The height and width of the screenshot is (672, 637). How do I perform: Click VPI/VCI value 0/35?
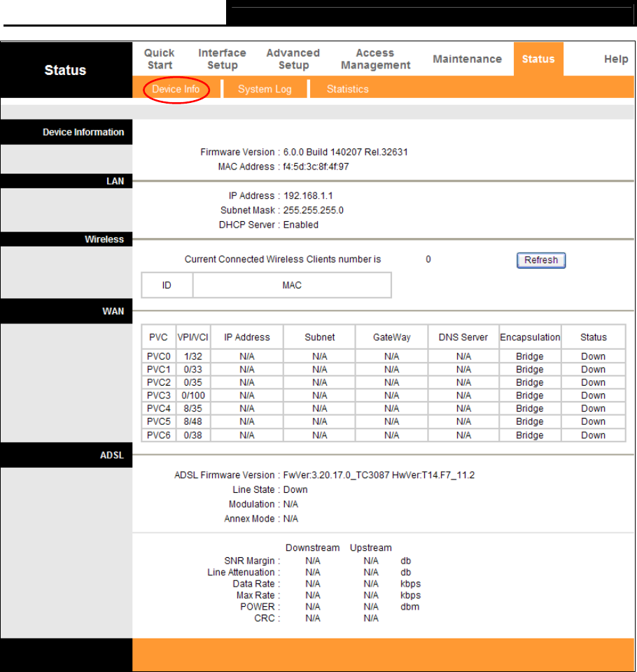click(x=193, y=382)
